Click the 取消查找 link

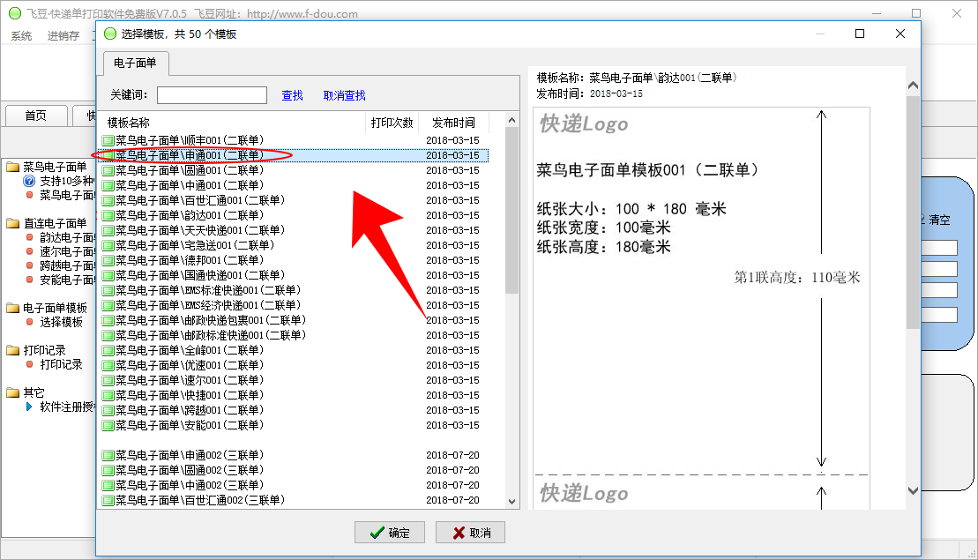(344, 95)
